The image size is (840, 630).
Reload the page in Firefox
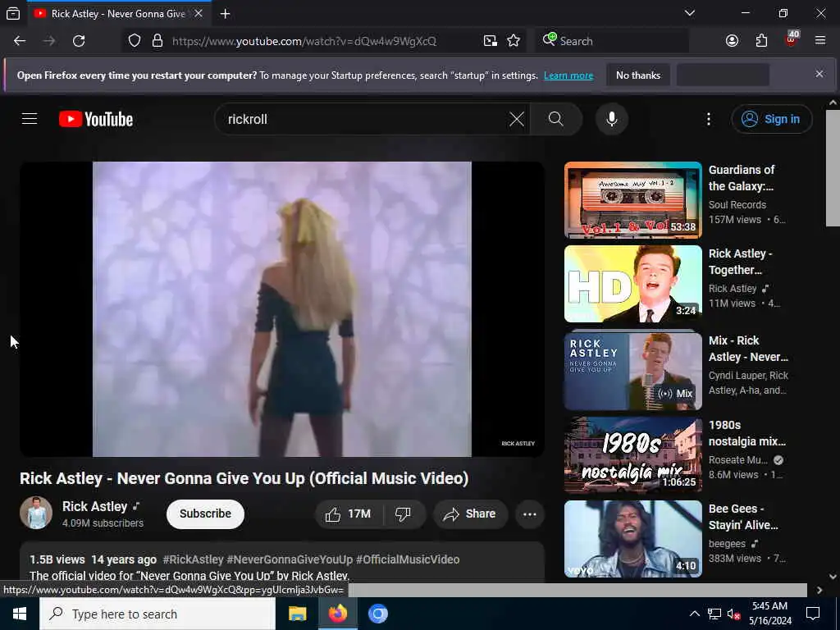pos(79,41)
